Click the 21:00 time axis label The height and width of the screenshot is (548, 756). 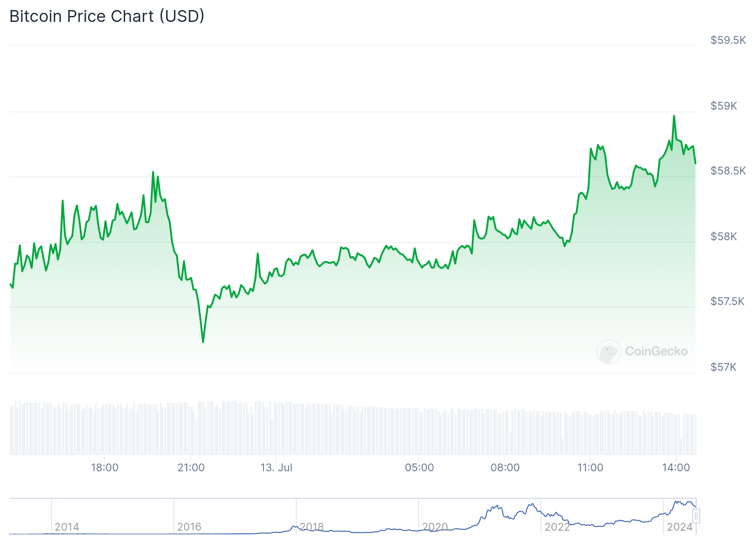coord(191,468)
